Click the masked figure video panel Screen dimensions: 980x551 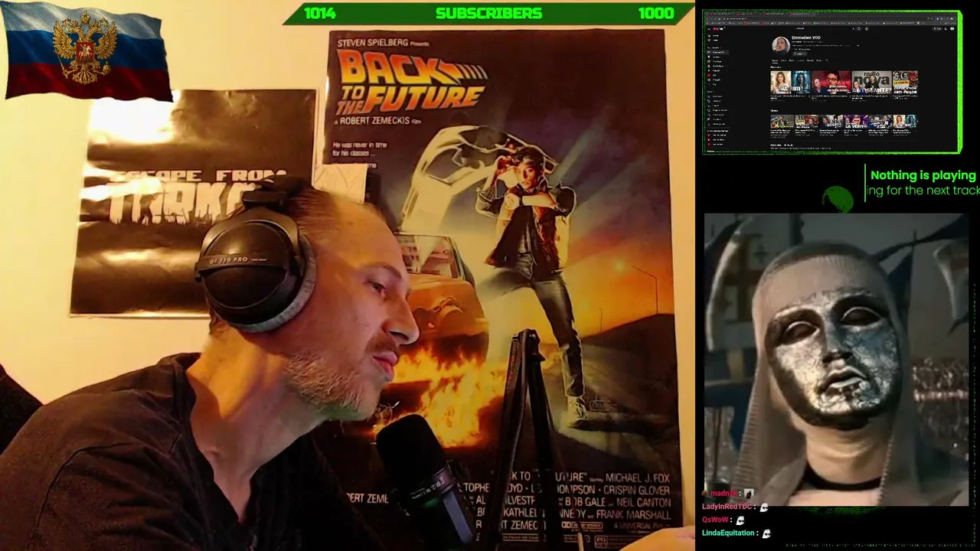tap(837, 359)
